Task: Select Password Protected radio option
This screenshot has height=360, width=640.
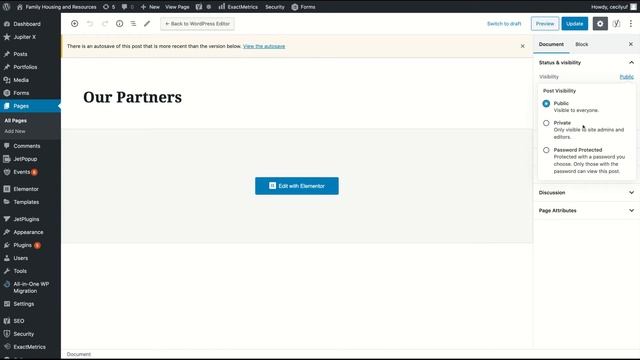Action: [546, 150]
